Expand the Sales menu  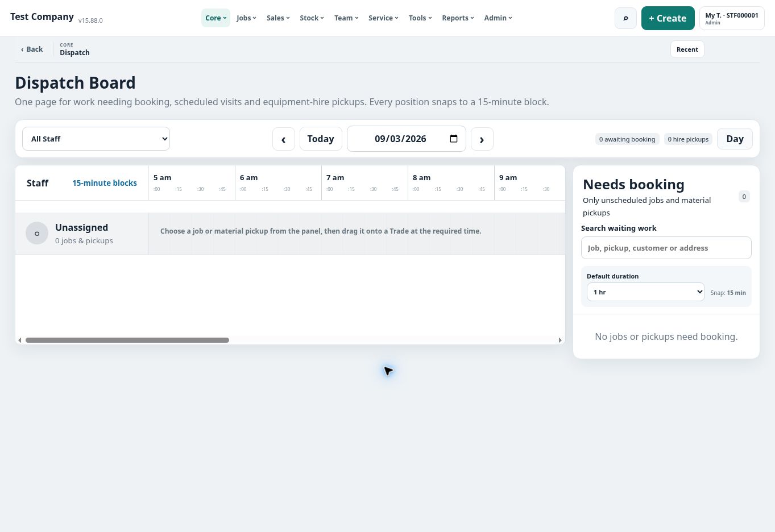[x=278, y=18]
